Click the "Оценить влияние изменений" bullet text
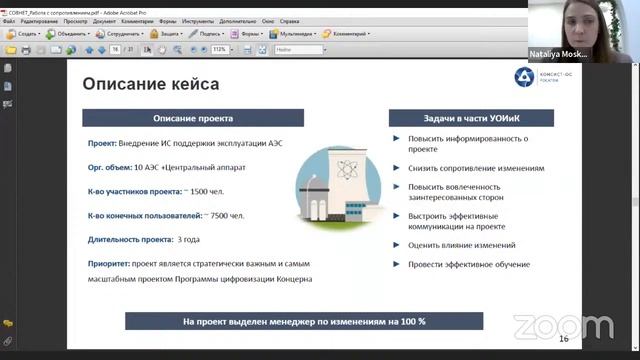 462,245
